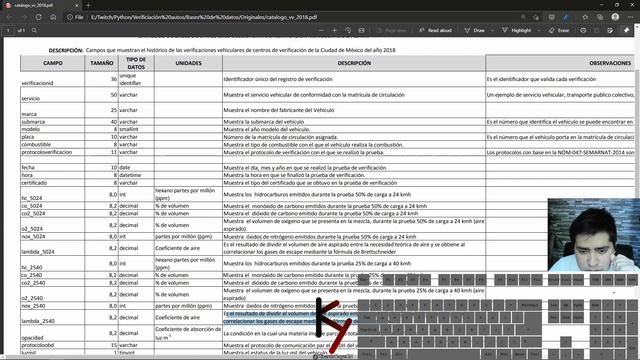Click the 'UNIDADES' column header
The height and width of the screenshot is (360, 640).
point(188,63)
